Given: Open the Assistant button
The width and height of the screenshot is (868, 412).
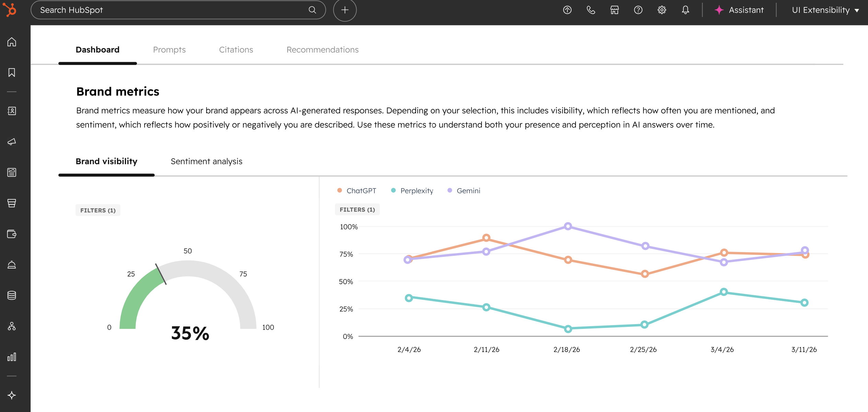Looking at the screenshot, I should pos(739,10).
